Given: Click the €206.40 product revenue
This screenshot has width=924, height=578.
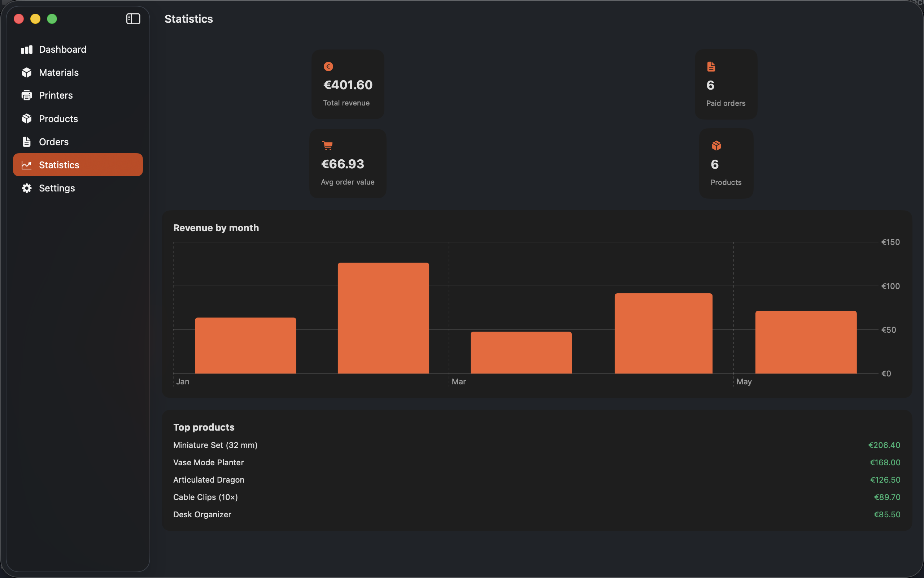Looking at the screenshot, I should (x=884, y=445).
